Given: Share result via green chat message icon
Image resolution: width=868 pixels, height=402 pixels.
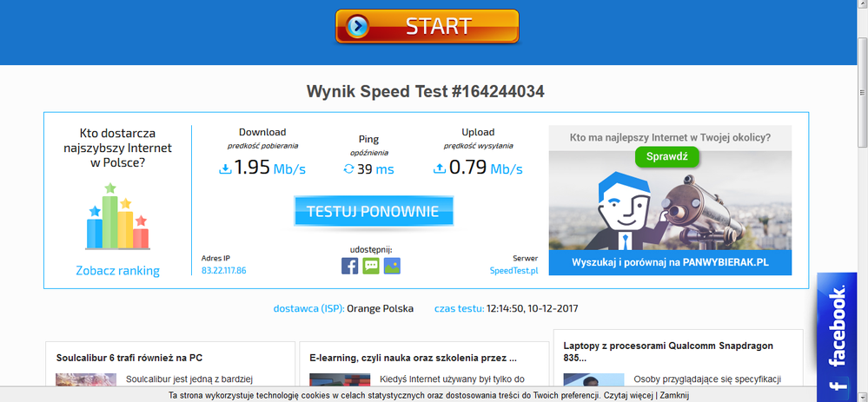Looking at the screenshot, I should pos(371,266).
